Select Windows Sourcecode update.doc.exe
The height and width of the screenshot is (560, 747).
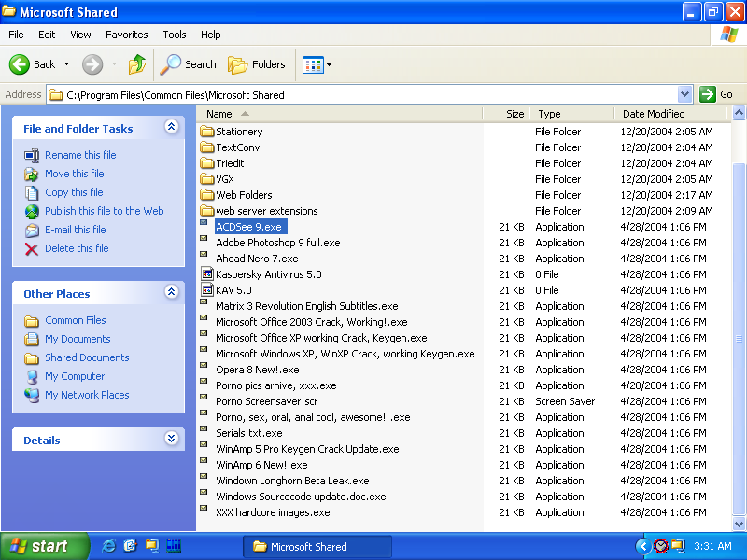pyautogui.click(x=301, y=497)
